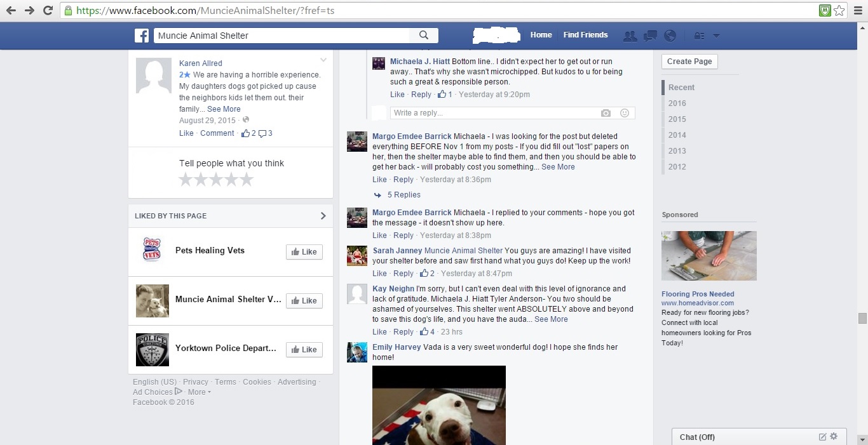The height and width of the screenshot is (445, 868).
Task: Like the Yorktown Police Department page
Action: coord(304,350)
